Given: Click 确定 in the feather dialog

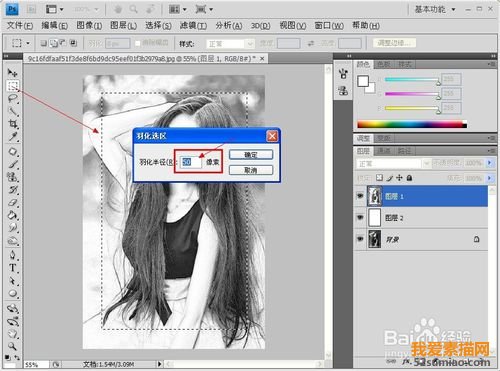Looking at the screenshot, I should tap(251, 154).
